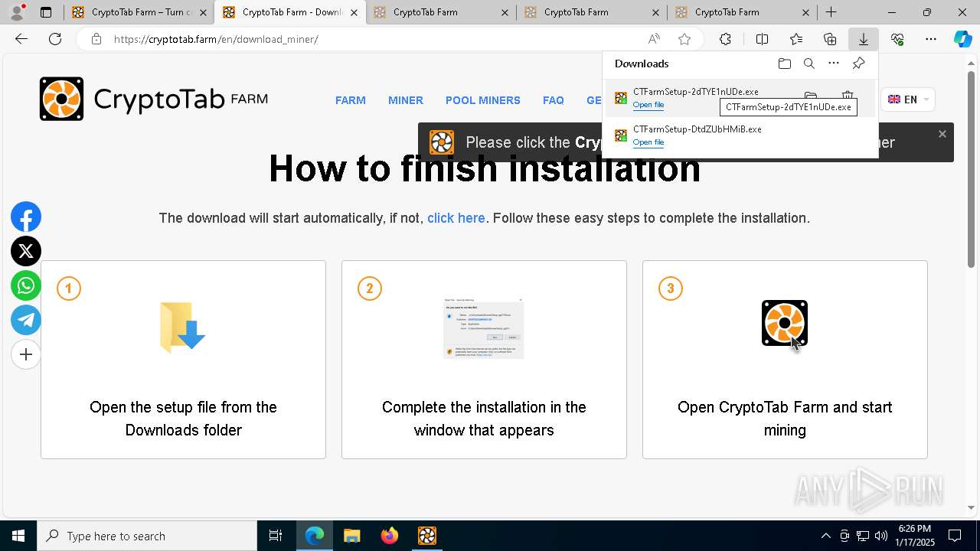Open Downloads folder icon in panel

[x=784, y=64]
